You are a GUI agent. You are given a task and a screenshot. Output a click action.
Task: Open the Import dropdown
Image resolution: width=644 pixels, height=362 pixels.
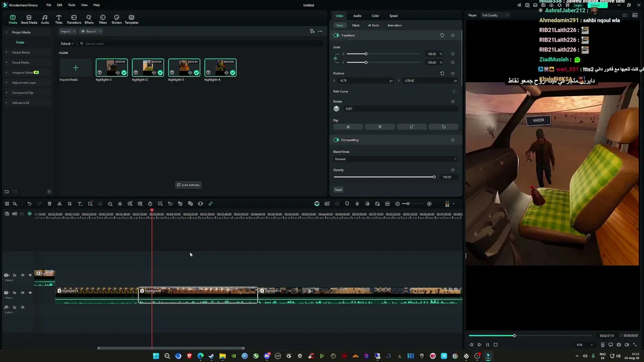click(x=67, y=31)
